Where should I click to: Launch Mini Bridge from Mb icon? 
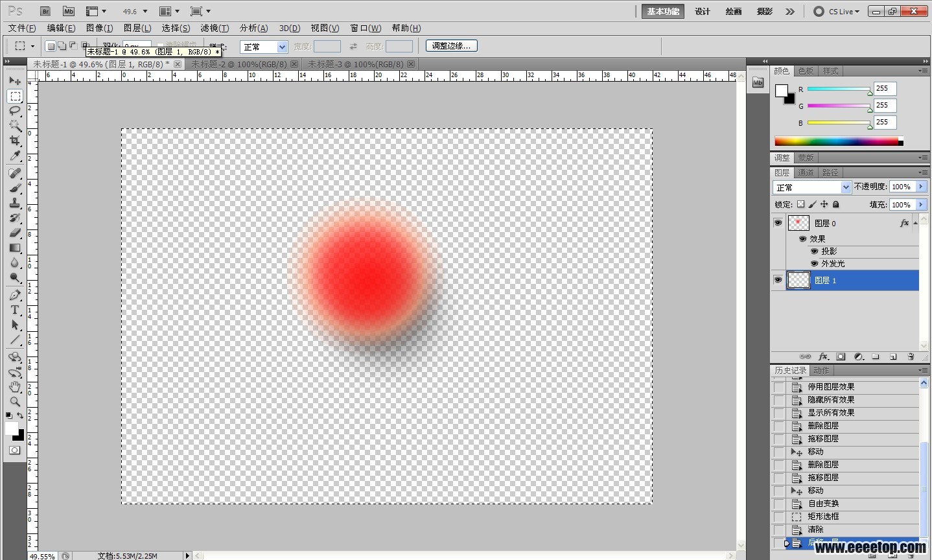(x=69, y=11)
